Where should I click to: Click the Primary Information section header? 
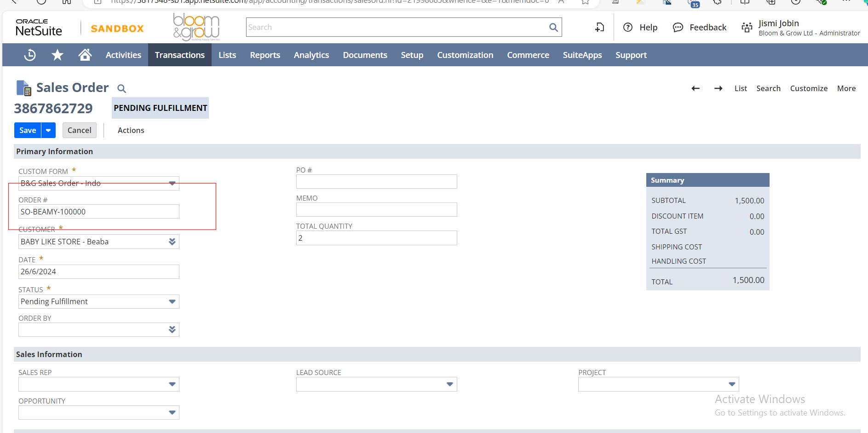(437, 151)
